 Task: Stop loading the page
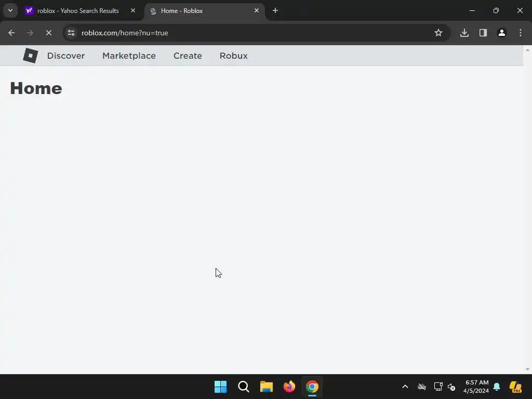pyautogui.click(x=49, y=33)
